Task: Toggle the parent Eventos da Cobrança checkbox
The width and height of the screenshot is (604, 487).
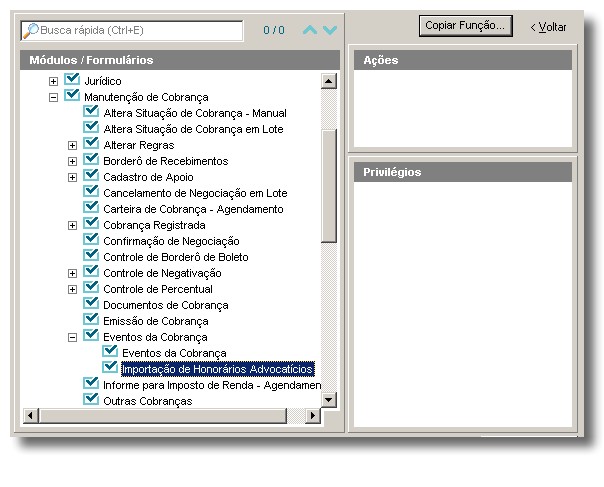Action: (x=91, y=335)
